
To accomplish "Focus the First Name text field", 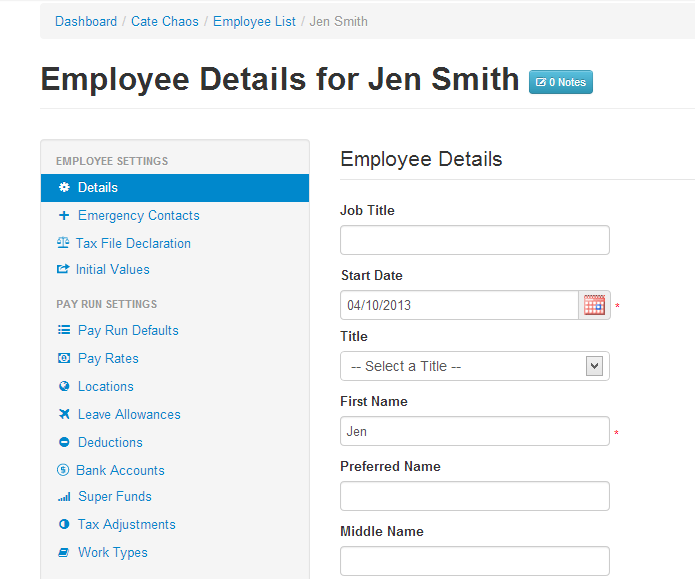I will pos(475,431).
